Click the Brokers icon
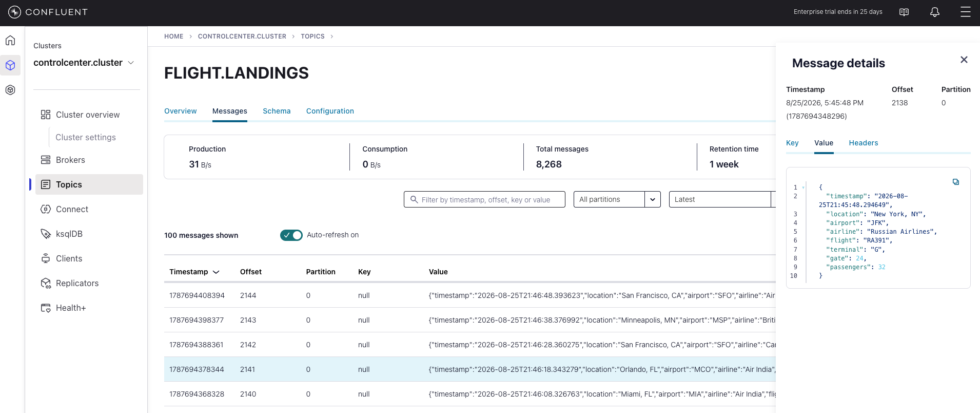The height and width of the screenshot is (413, 980). 46,160
